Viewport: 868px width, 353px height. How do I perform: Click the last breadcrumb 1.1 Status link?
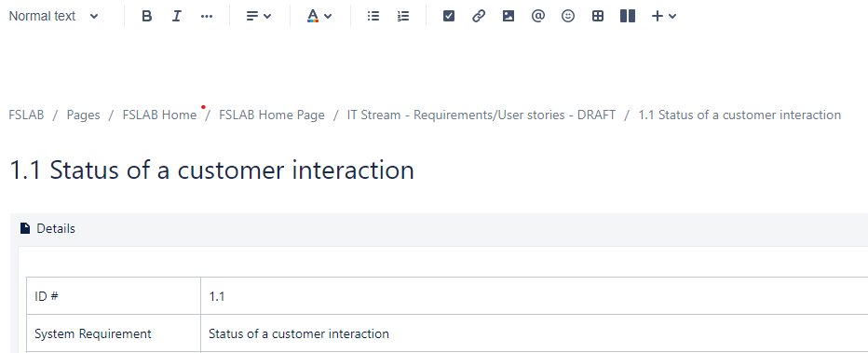point(739,115)
